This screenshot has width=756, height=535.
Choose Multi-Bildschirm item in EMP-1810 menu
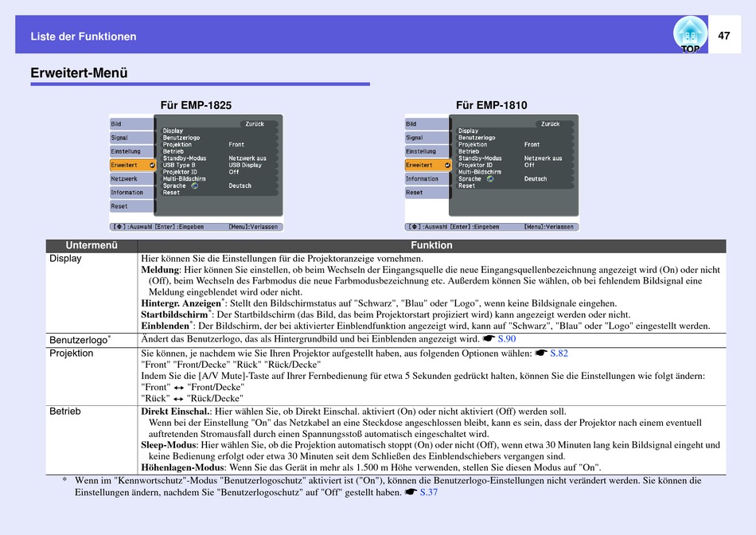480,172
